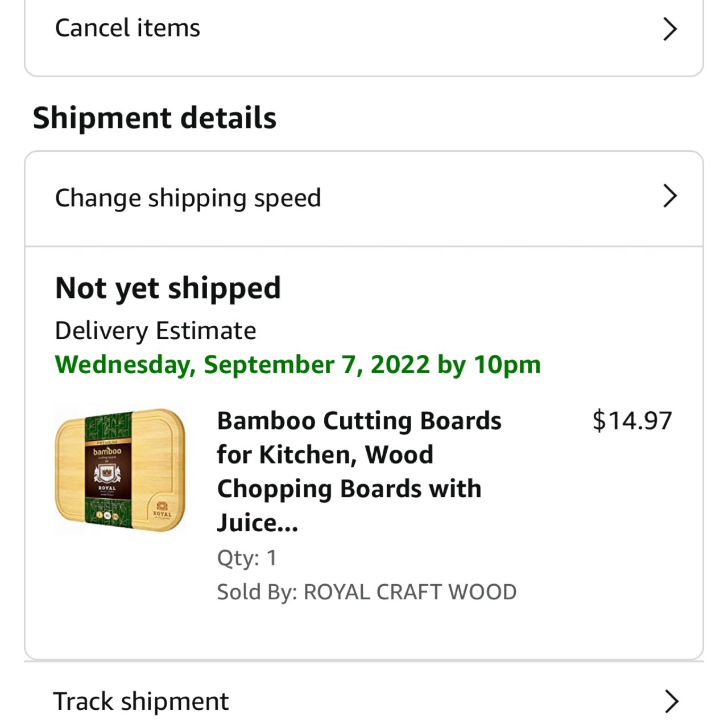Viewport: 728px width, 728px height.
Task: Expand the Change shipping speed chevron
Action: (670, 196)
